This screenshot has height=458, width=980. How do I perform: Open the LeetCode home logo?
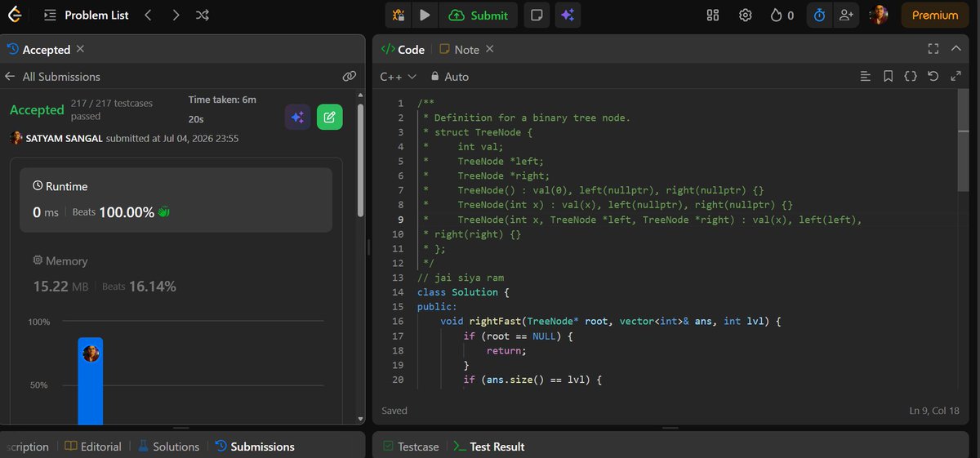[x=14, y=15]
